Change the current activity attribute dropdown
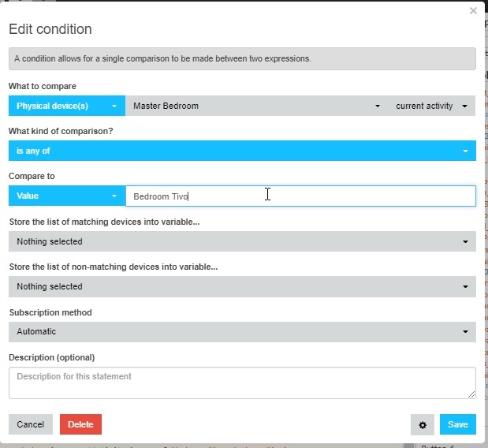Image resolution: width=488 pixels, height=448 pixels. (432, 106)
